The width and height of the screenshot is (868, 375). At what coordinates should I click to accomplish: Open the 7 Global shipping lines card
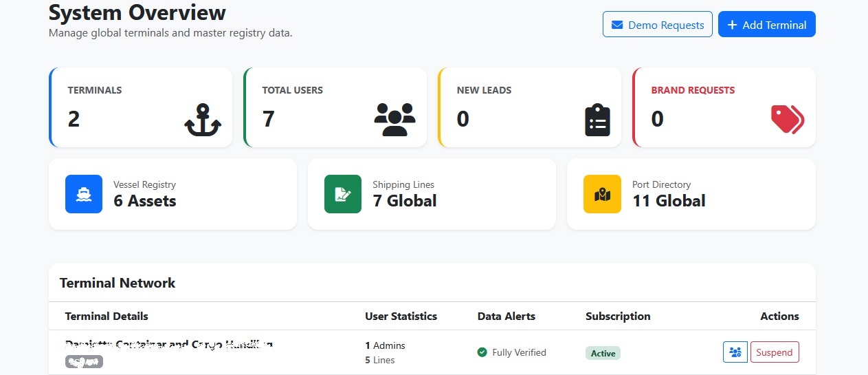pyautogui.click(x=432, y=194)
